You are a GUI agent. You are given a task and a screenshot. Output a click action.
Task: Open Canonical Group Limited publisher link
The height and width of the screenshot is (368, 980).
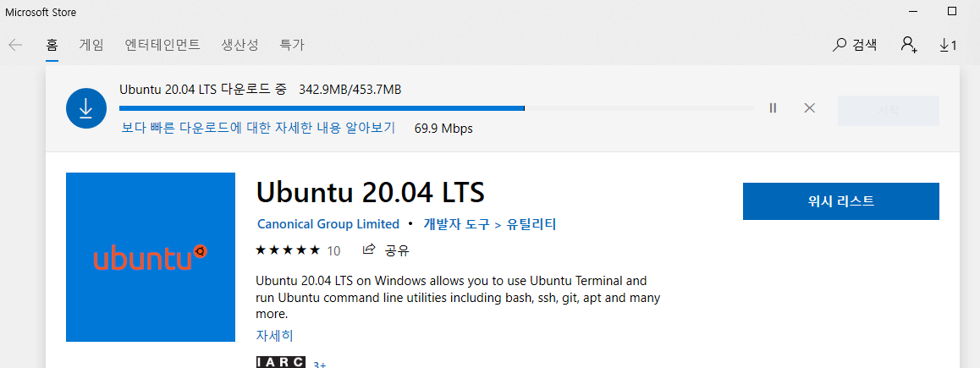point(328,223)
